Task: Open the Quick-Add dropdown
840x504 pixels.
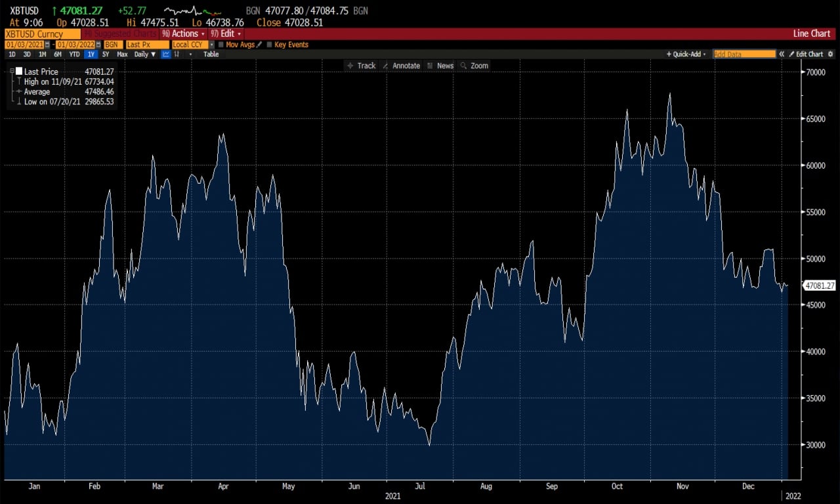Action: click(x=686, y=54)
